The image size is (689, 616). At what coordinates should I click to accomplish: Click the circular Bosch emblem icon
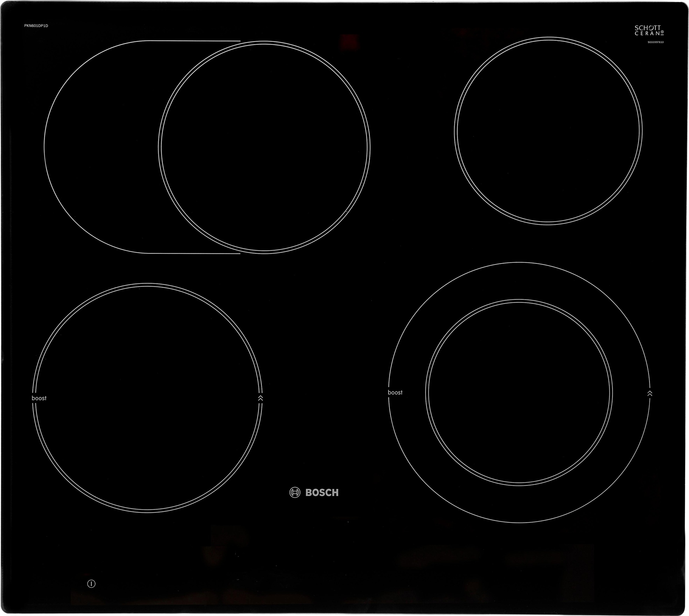pyautogui.click(x=295, y=493)
